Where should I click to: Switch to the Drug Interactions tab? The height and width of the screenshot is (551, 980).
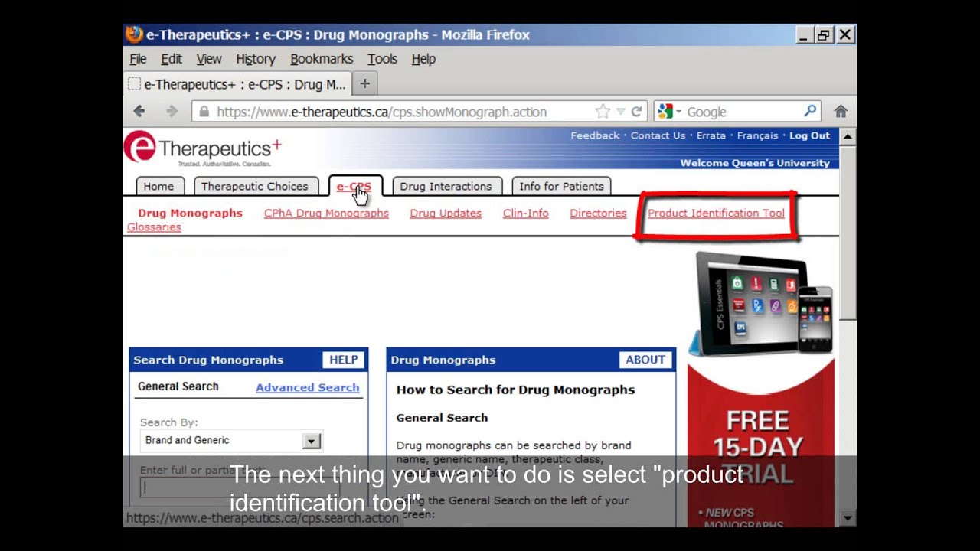[x=446, y=186]
